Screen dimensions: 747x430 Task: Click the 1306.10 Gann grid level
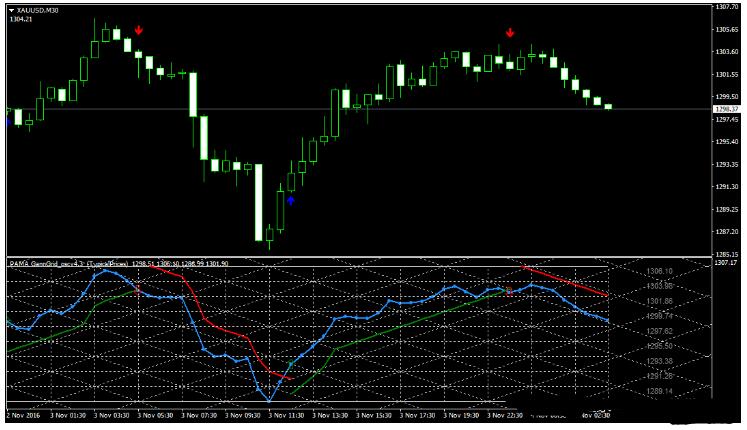coord(659,271)
